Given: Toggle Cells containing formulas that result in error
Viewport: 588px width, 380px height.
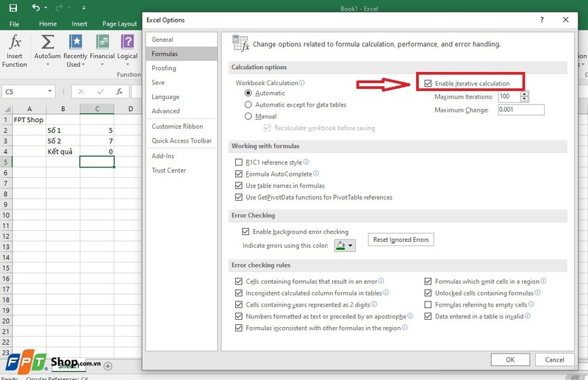Looking at the screenshot, I should point(238,281).
